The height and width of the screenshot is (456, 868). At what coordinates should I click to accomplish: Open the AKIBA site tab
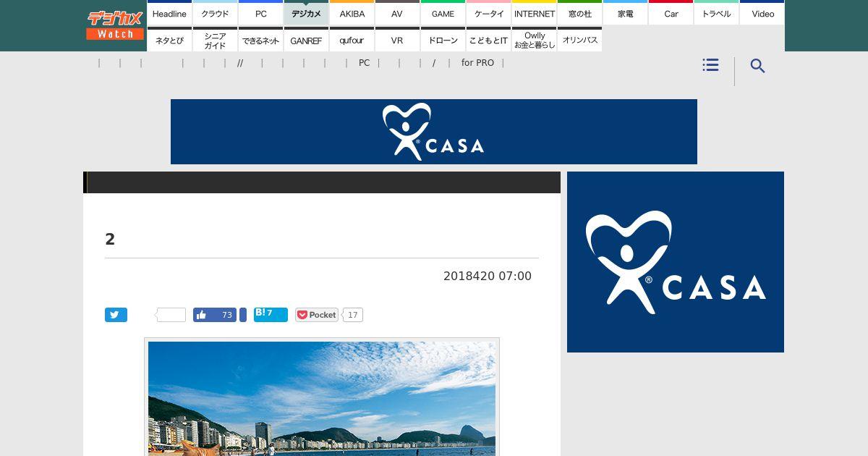352,13
